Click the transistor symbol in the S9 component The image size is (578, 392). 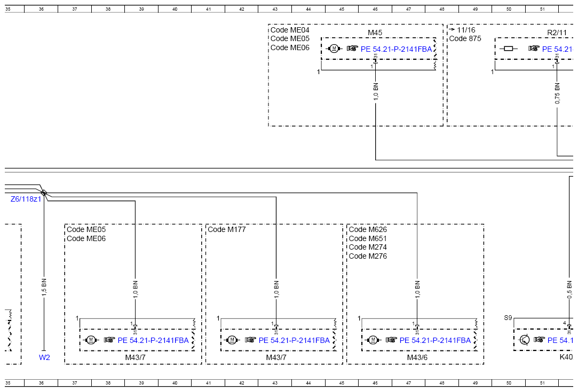[525, 340]
